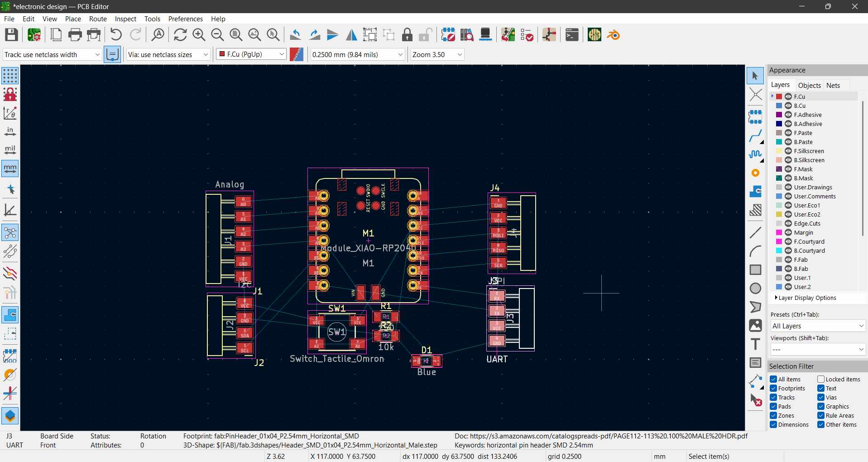Viewport: 868px width, 462px height.
Task: Run the Design Rules Checker
Action: pos(448,34)
